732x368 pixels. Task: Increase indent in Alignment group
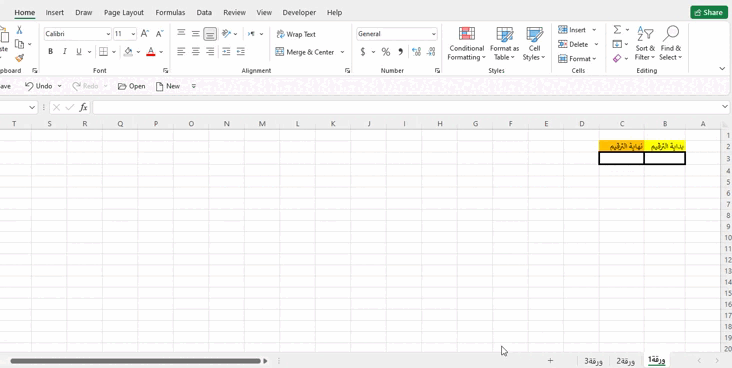coord(241,52)
